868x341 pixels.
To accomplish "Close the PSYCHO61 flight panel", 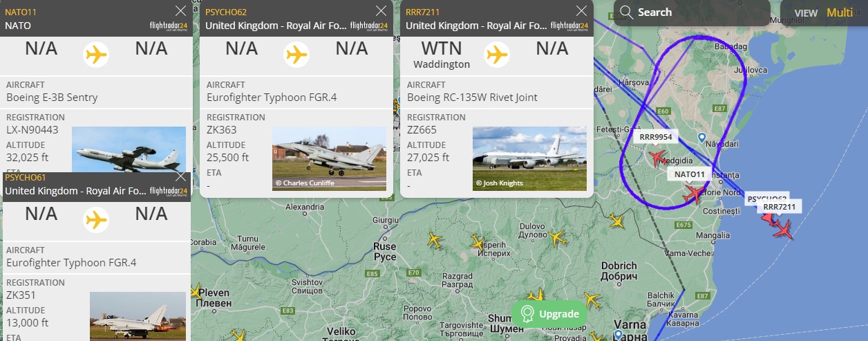I will coord(180,176).
